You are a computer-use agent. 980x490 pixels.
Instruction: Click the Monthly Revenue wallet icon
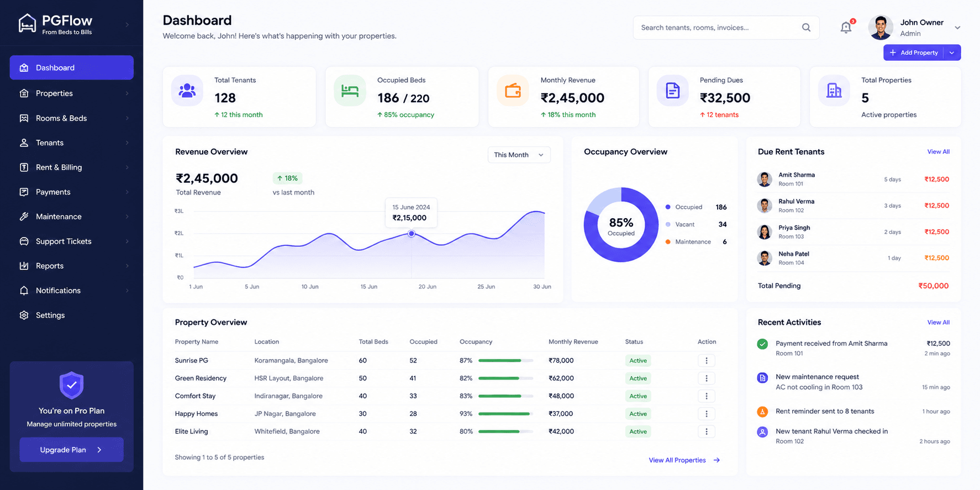point(513,90)
